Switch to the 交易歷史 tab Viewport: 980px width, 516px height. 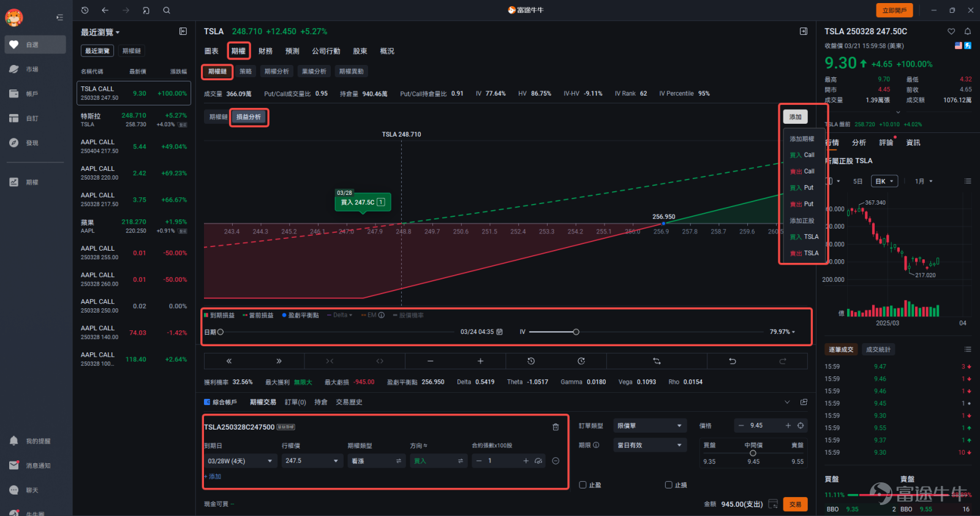349,402
